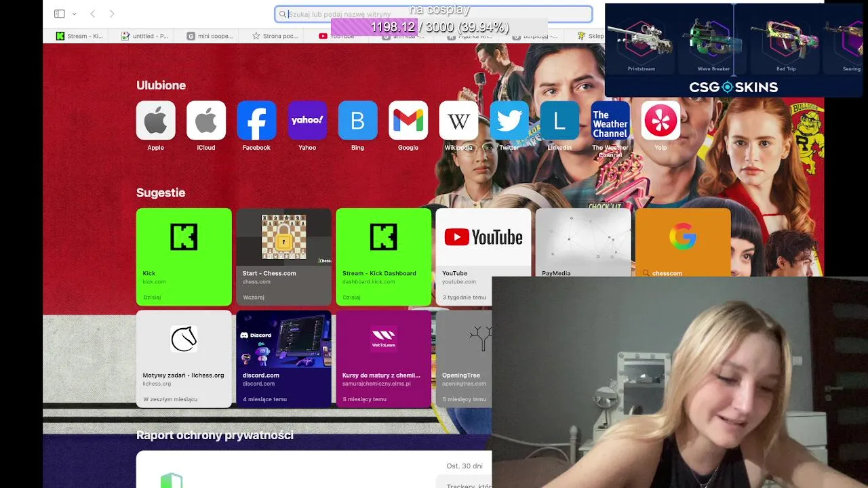Open the PayMedia suggestion card
Screen dimensions: 868x488
(583, 243)
